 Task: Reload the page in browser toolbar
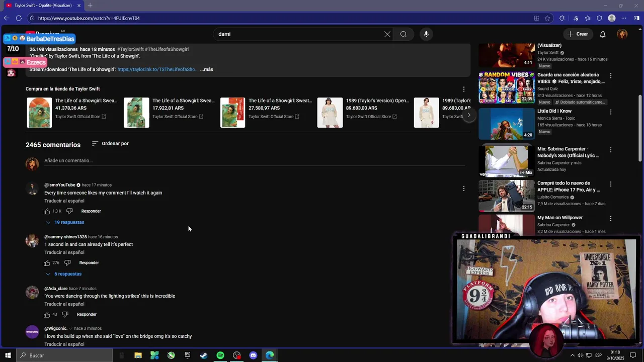[x=19, y=18]
